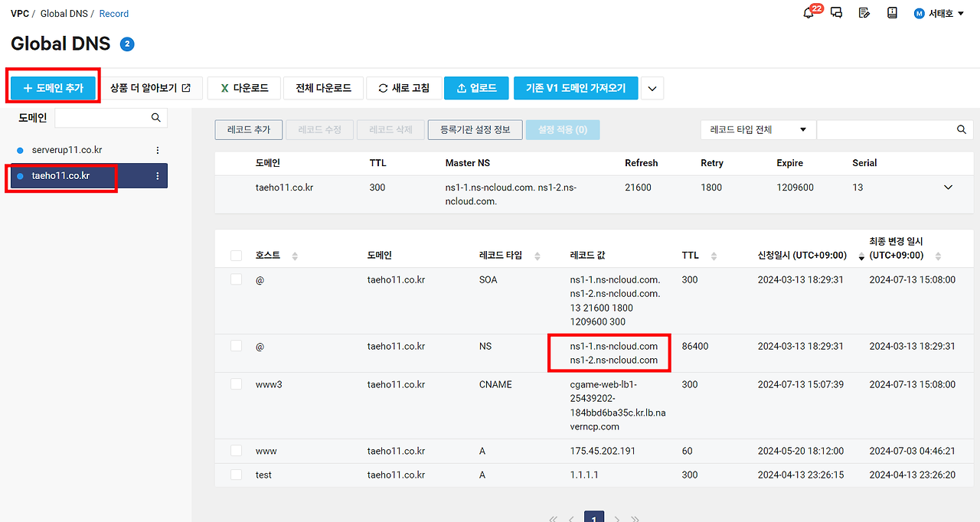Viewport: 980px width, 522px height.
Task: Open 상품 더 알아보기 link
Action: pos(152,88)
